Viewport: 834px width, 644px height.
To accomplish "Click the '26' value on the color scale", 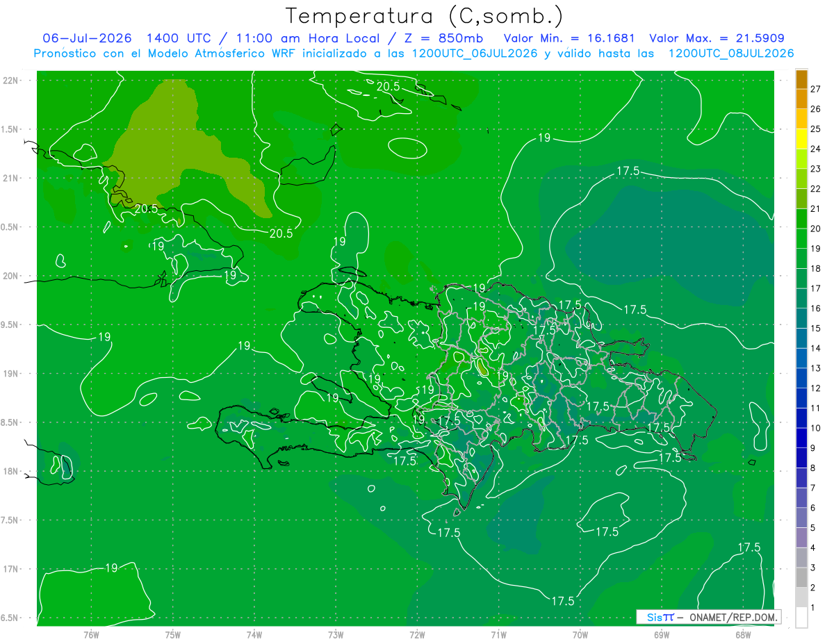I will point(815,109).
